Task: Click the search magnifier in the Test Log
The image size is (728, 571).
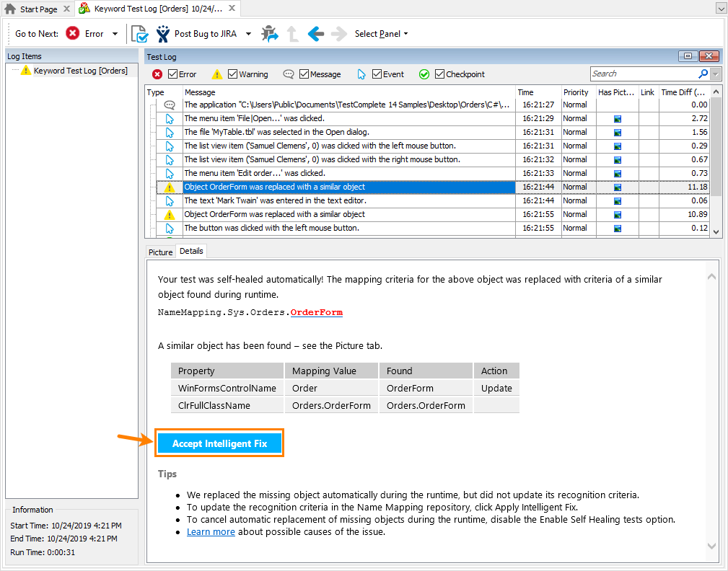Action: pos(702,73)
